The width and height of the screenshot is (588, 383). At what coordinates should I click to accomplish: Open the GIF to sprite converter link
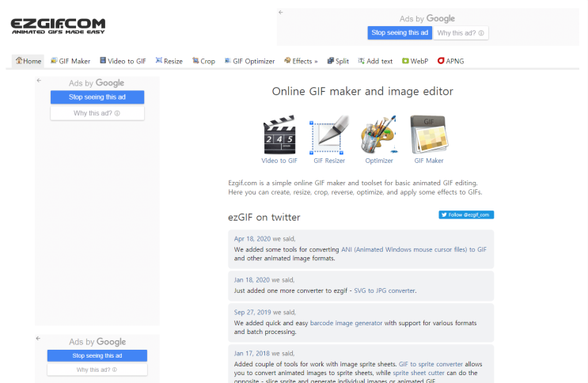coord(431,364)
